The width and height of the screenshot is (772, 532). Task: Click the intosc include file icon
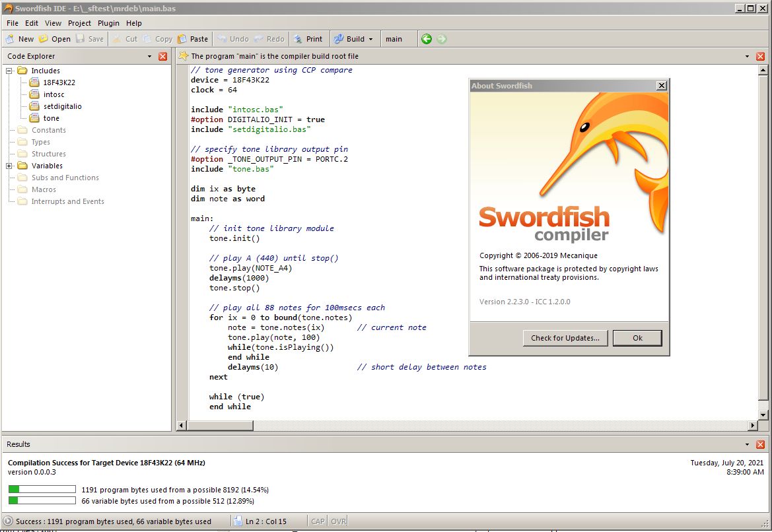[x=34, y=94]
